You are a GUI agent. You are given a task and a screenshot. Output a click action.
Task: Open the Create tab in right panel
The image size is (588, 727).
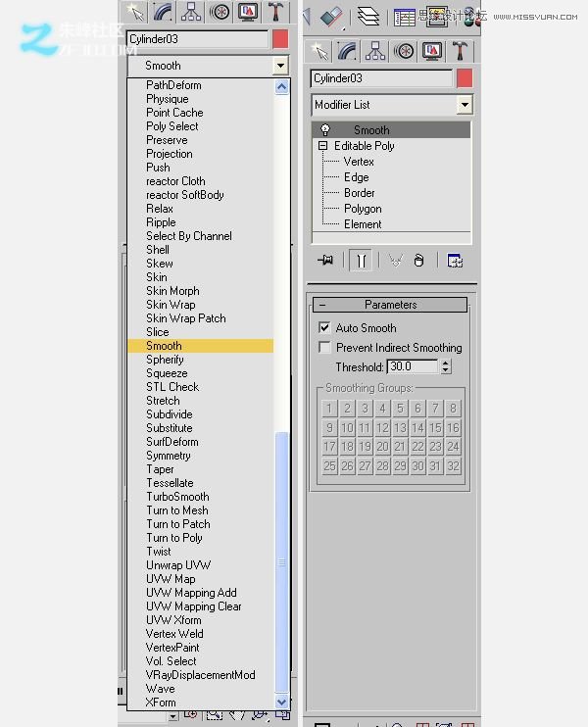click(319, 51)
